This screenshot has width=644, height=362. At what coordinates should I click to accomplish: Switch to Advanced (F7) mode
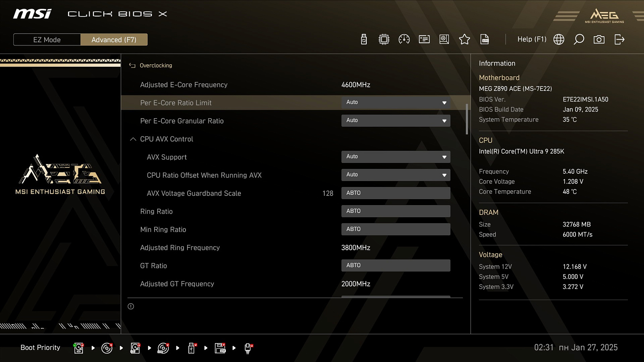pyautogui.click(x=114, y=40)
